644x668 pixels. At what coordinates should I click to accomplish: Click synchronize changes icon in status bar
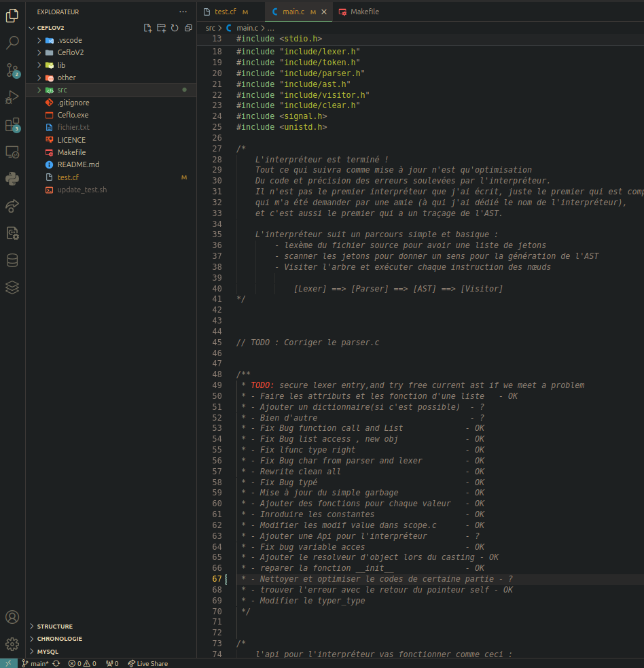(56, 663)
